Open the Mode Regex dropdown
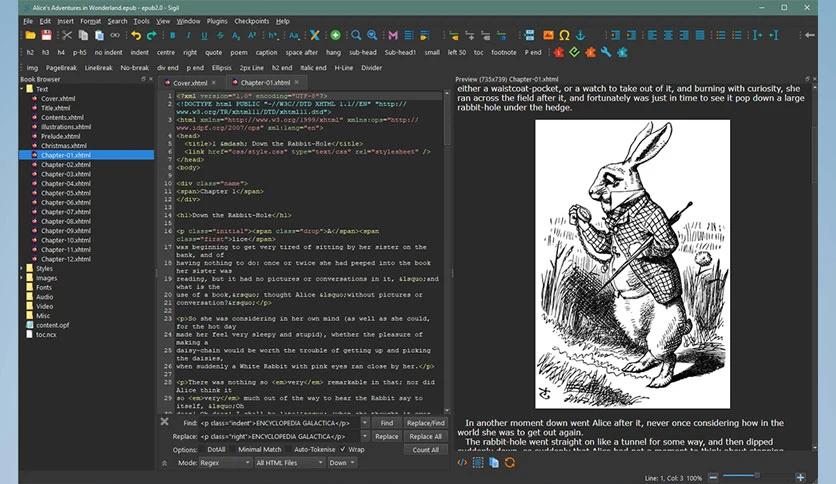The width and height of the screenshot is (836, 484). point(225,463)
